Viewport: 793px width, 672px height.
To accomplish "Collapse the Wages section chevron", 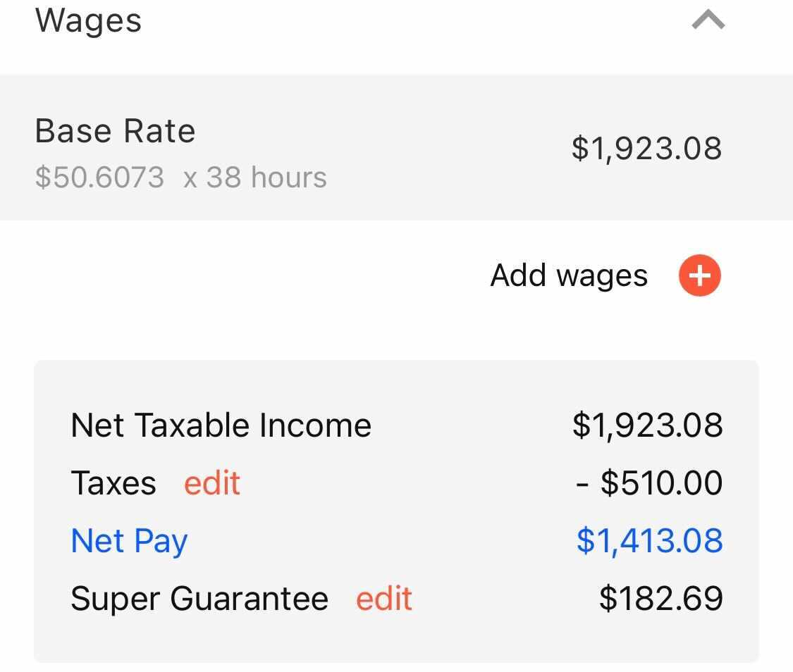I will click(708, 22).
